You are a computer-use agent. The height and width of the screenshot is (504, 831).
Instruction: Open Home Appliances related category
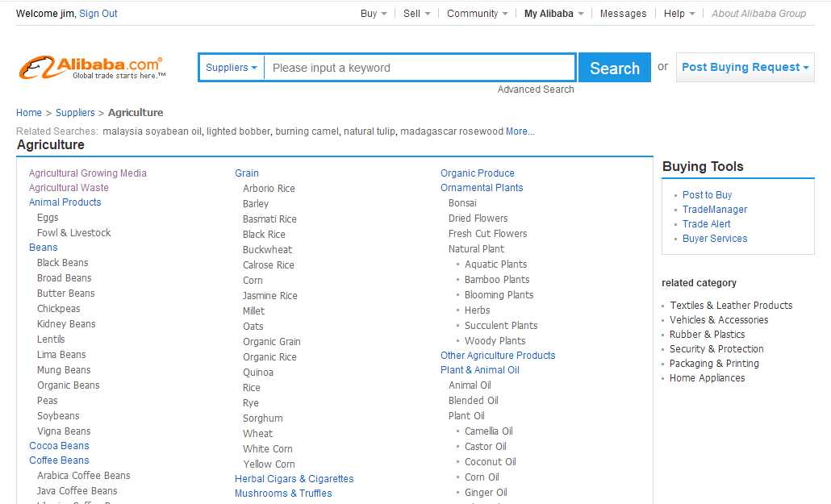pos(707,378)
